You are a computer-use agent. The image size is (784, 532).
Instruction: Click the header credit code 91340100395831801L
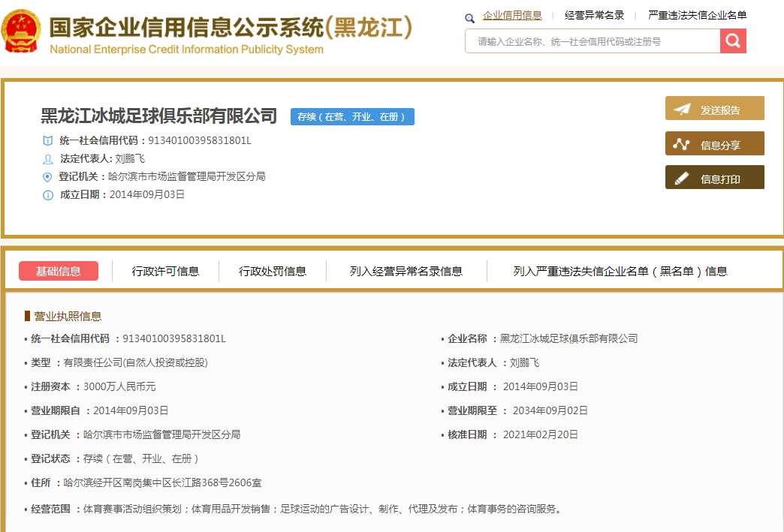[200, 140]
